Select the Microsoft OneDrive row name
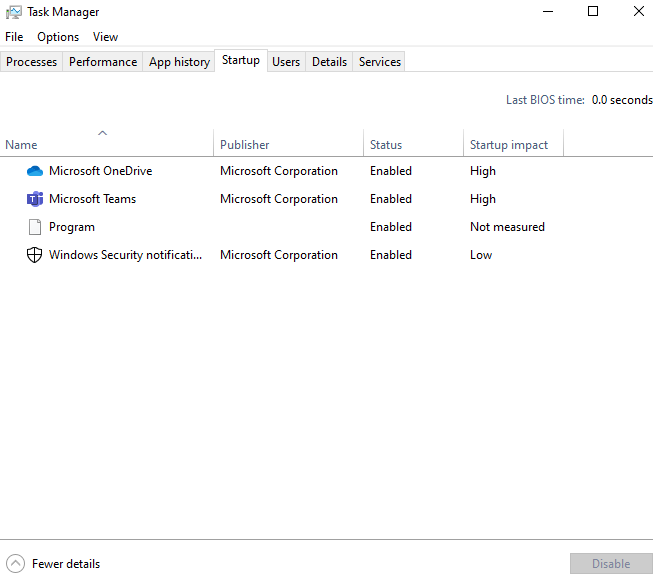Screen dimensions: 653x583 pyautogui.click(x=101, y=171)
